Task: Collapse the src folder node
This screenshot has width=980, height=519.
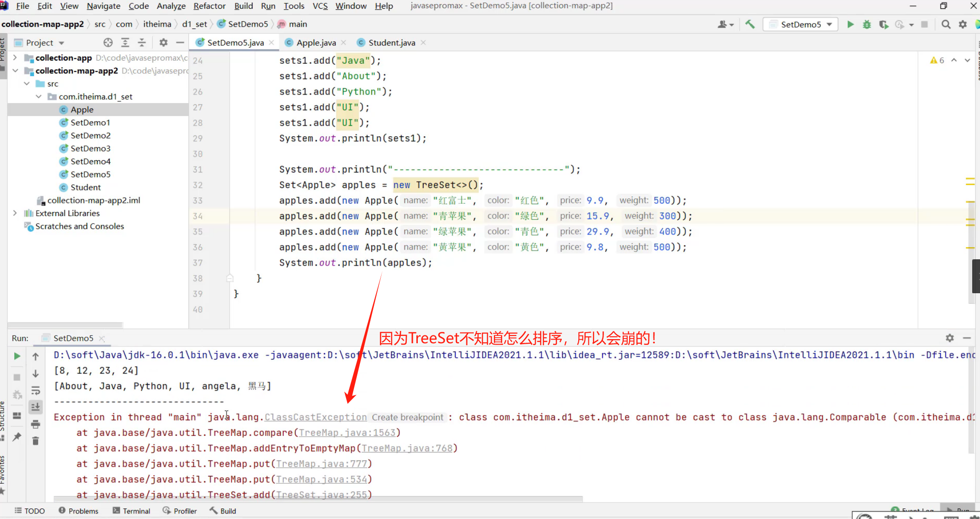Action: [27, 84]
